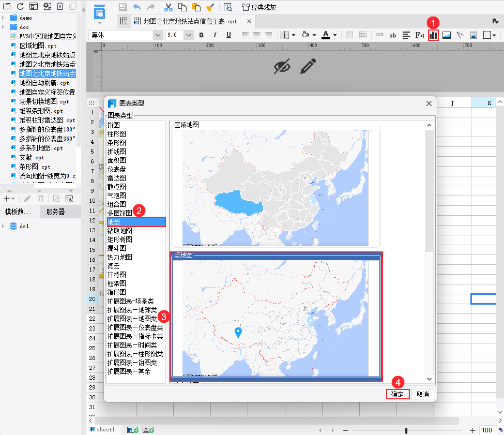
Task: Select the format painter brush icon
Action: [x=210, y=7]
